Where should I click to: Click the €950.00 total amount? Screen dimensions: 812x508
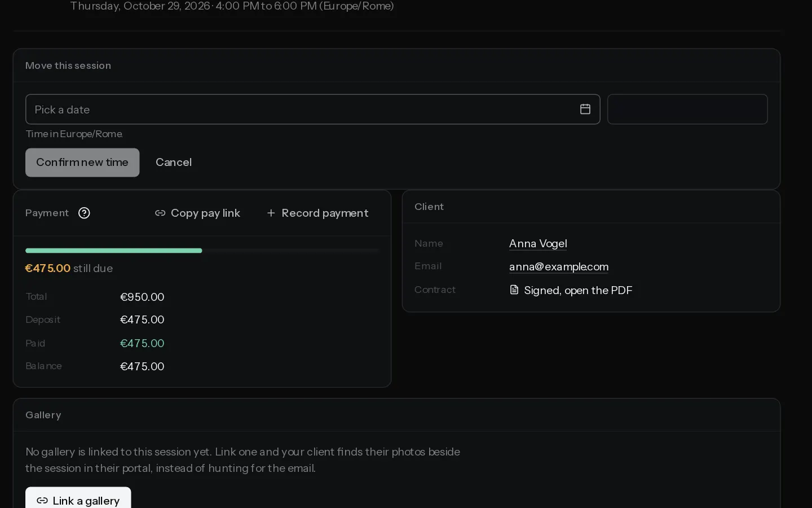pyautogui.click(x=142, y=297)
